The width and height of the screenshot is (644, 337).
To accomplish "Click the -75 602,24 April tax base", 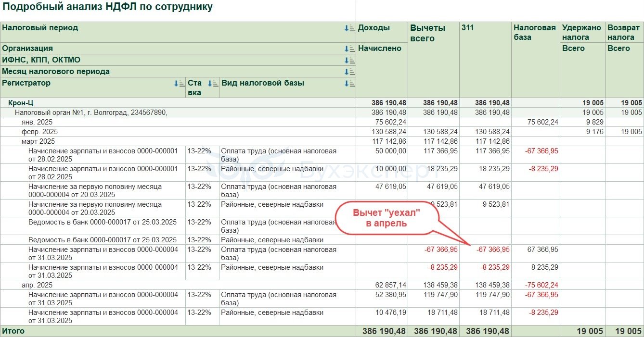I will tap(541, 285).
